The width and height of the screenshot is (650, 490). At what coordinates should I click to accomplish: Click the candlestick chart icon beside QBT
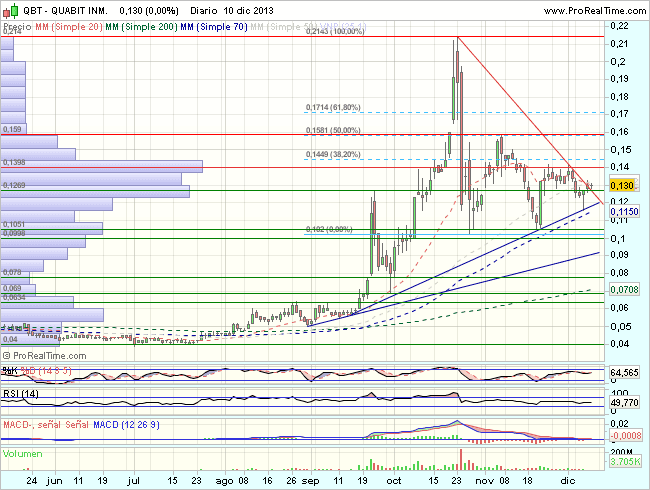click(x=11, y=11)
